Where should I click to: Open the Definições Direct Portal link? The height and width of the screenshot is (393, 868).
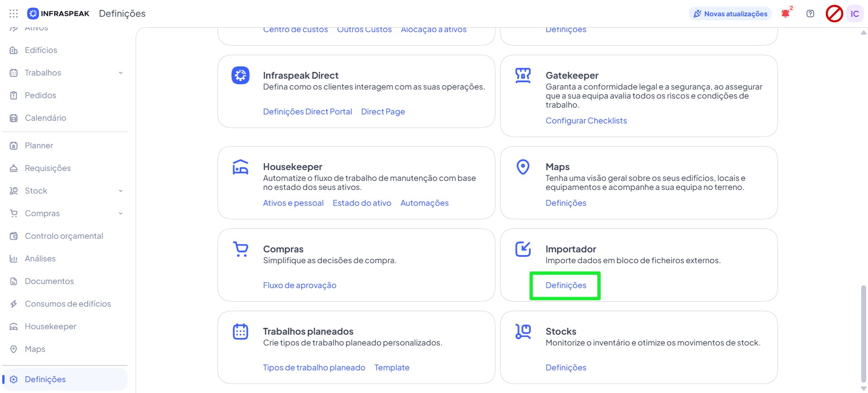[x=307, y=112]
